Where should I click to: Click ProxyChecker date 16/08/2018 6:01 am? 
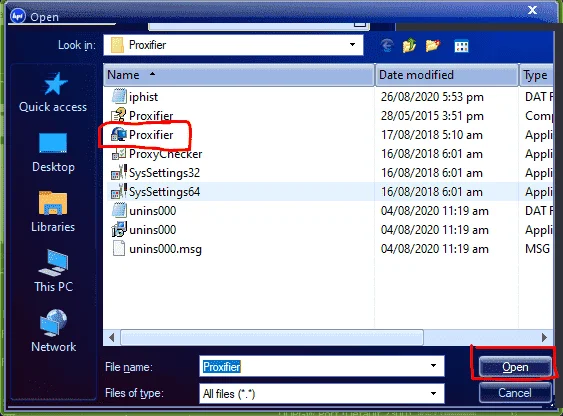click(432, 154)
